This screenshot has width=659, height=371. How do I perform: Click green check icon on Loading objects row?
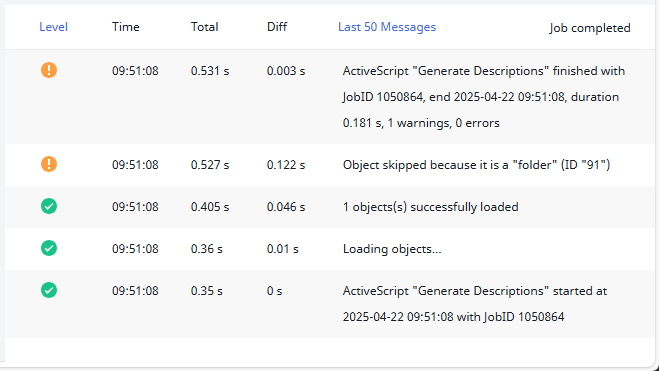click(49, 248)
